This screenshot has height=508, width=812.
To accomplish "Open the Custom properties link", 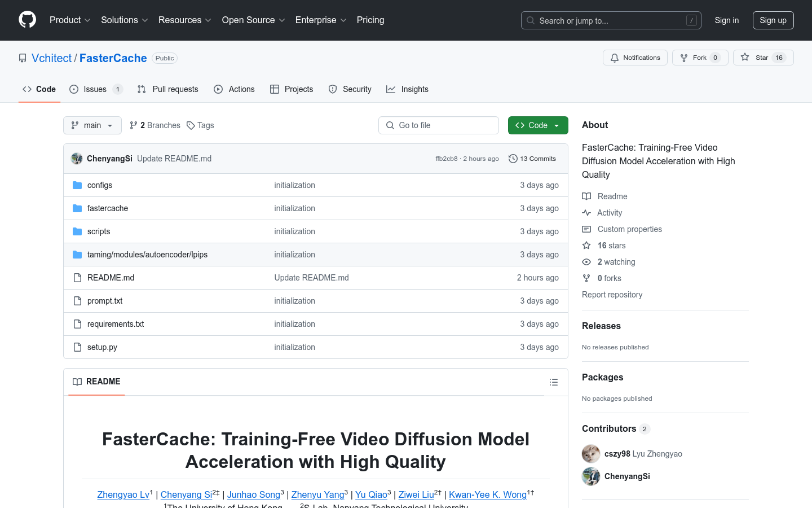I will (622, 229).
